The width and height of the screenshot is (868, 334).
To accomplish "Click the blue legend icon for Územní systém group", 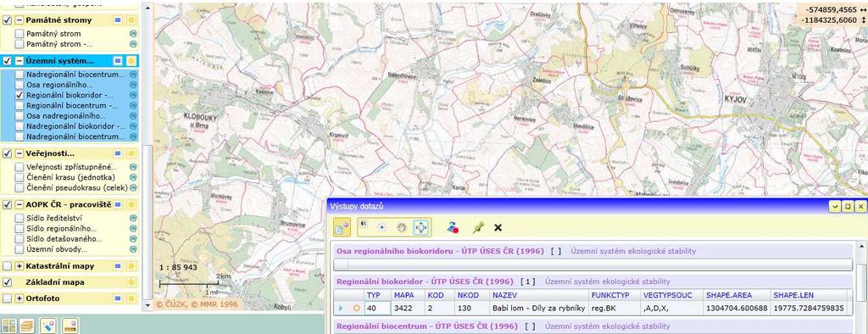I will pyautogui.click(x=118, y=61).
